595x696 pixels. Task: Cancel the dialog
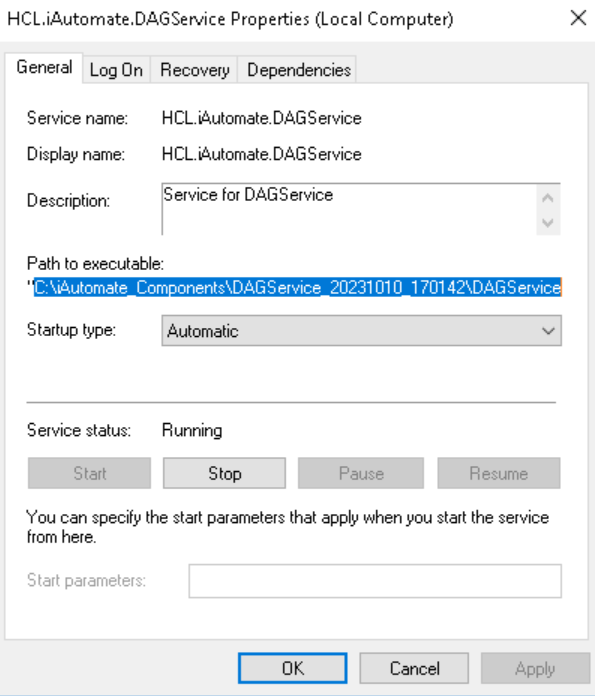point(414,668)
